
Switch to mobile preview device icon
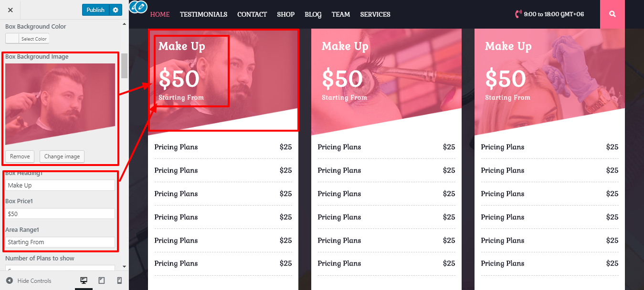click(x=119, y=280)
